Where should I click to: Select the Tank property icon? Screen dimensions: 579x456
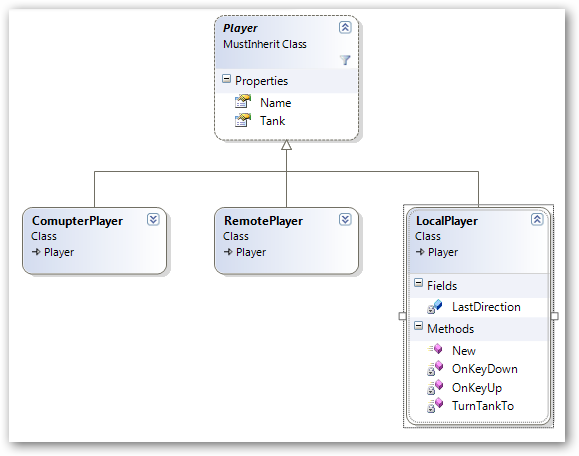click(x=243, y=120)
